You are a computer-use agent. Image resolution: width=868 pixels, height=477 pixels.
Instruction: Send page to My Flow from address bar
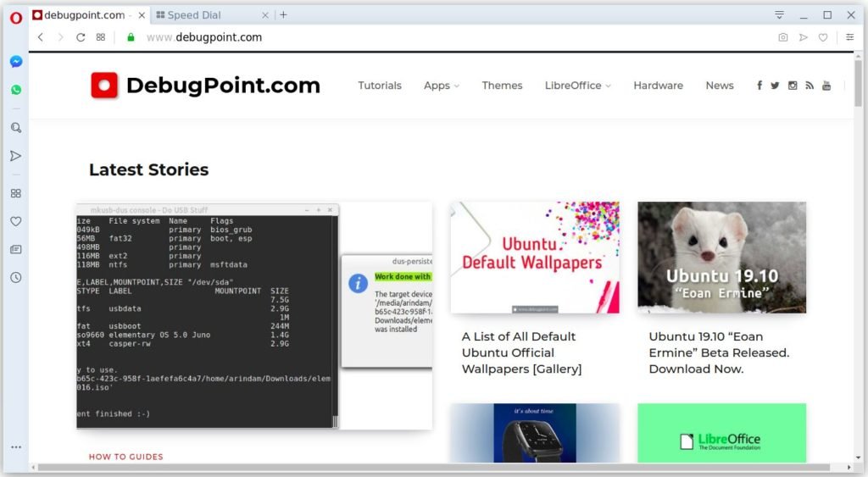(x=804, y=37)
